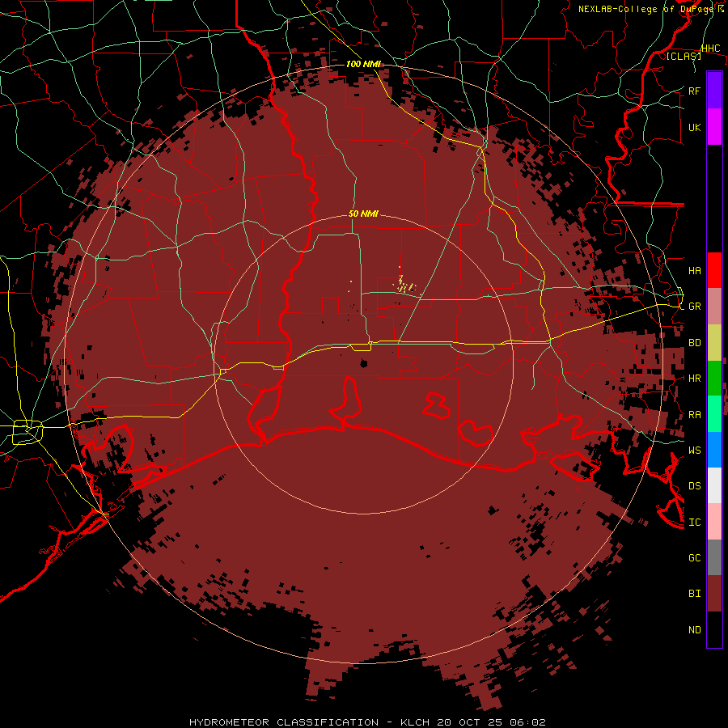Click the BD yellow legend swatch
The width and height of the screenshot is (728, 728).
tap(714, 343)
